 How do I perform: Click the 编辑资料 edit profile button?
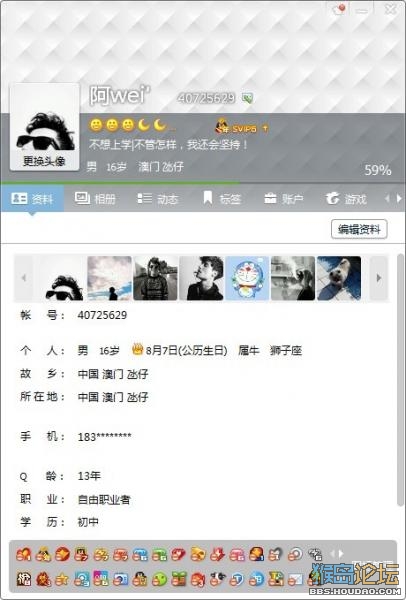tap(359, 229)
